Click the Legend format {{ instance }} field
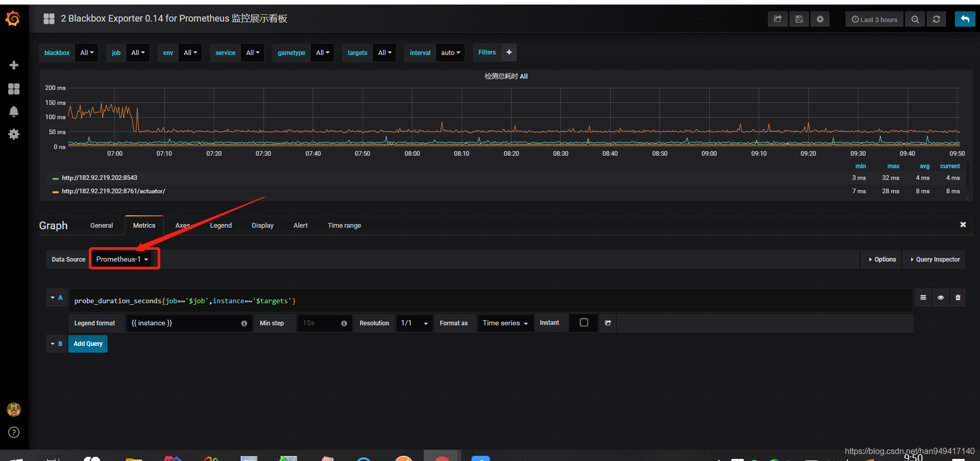 [189, 323]
